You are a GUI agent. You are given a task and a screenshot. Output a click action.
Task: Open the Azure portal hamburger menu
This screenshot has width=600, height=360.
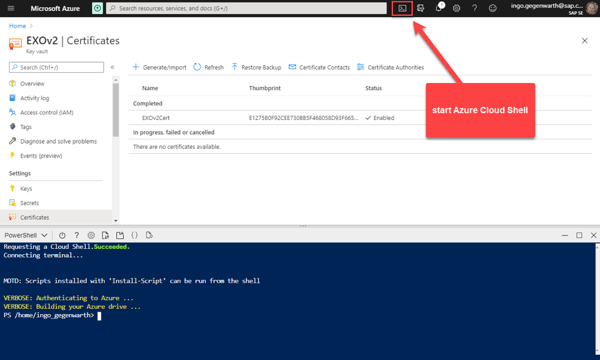(x=11, y=8)
